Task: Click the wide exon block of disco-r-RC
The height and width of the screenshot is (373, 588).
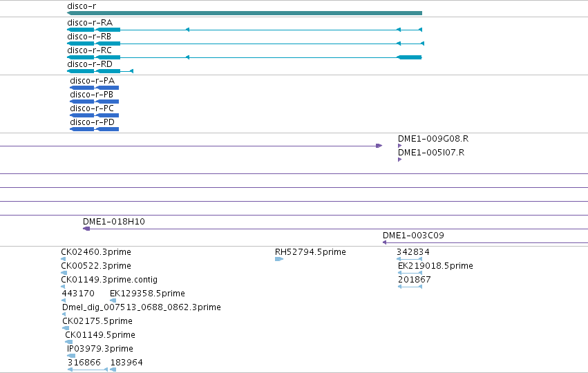Action: coord(410,57)
